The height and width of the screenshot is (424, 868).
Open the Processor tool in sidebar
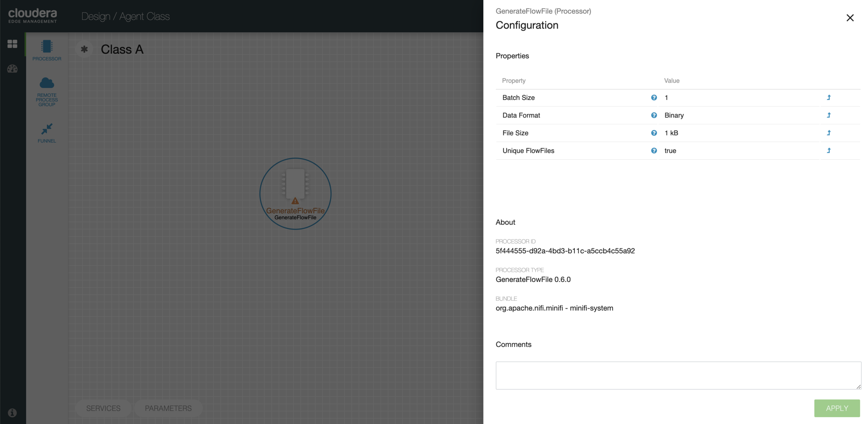[47, 50]
